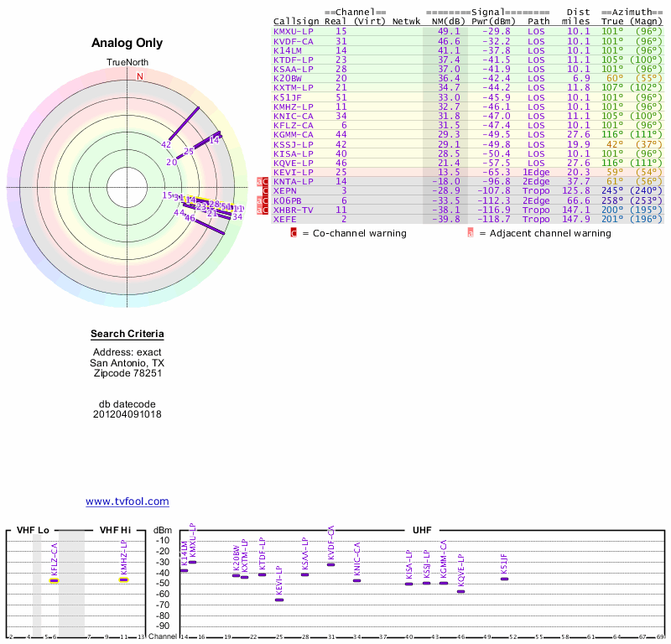Click the 125.8 miles distance value
The height and width of the screenshot is (644, 671).
pos(575,191)
